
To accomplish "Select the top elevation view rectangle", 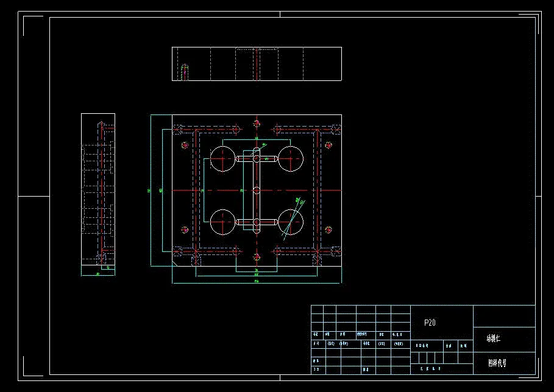I will pyautogui.click(x=257, y=64).
